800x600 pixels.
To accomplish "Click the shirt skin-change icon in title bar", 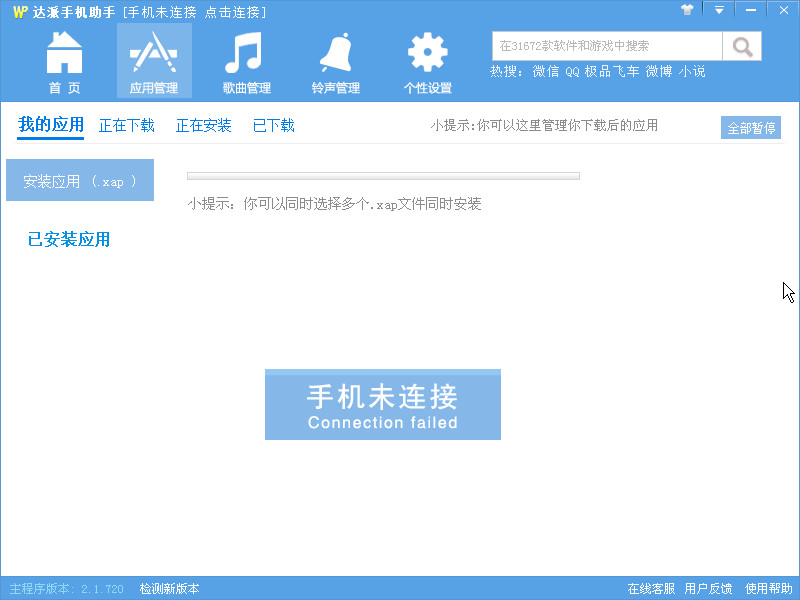I will (x=687, y=10).
